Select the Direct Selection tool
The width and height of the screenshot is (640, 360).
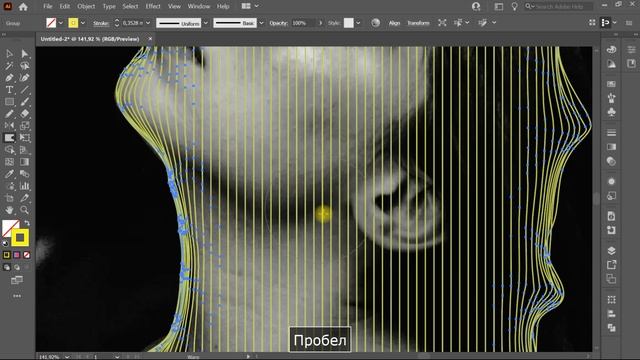24,53
